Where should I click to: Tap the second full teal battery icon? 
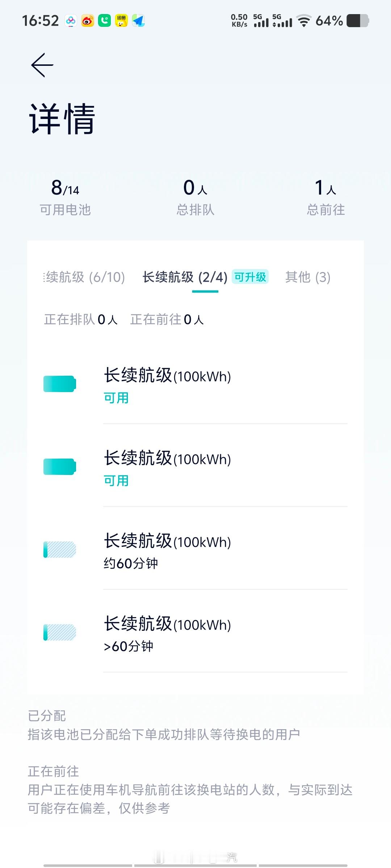pos(60,467)
